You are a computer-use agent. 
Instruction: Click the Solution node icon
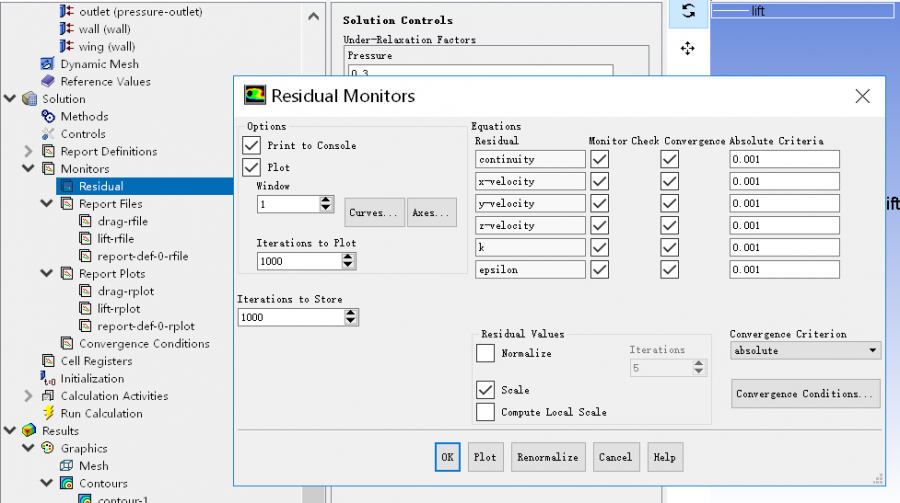(29, 99)
